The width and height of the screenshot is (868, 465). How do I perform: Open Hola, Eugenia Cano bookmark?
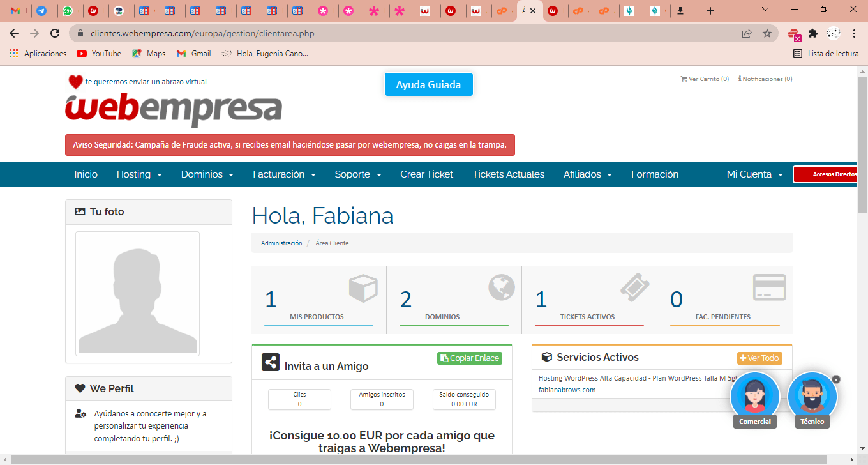(265, 54)
